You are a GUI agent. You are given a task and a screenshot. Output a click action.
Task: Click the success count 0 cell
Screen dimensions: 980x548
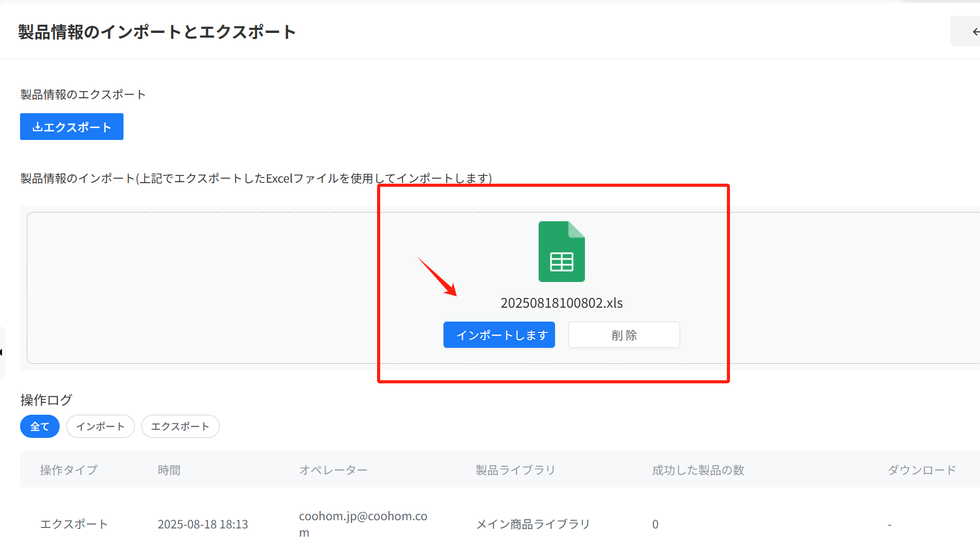(x=655, y=524)
